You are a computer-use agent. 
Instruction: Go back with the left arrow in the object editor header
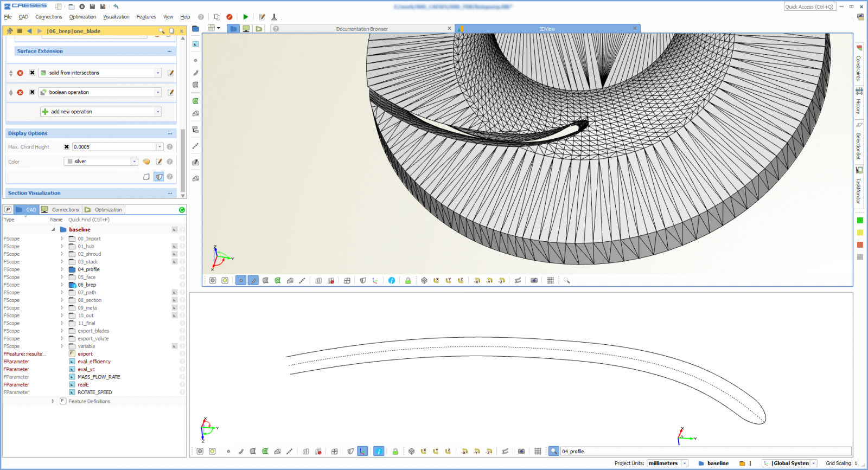[x=29, y=31]
